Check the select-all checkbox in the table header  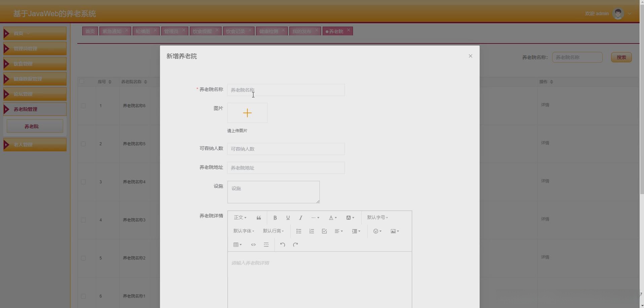82,81
